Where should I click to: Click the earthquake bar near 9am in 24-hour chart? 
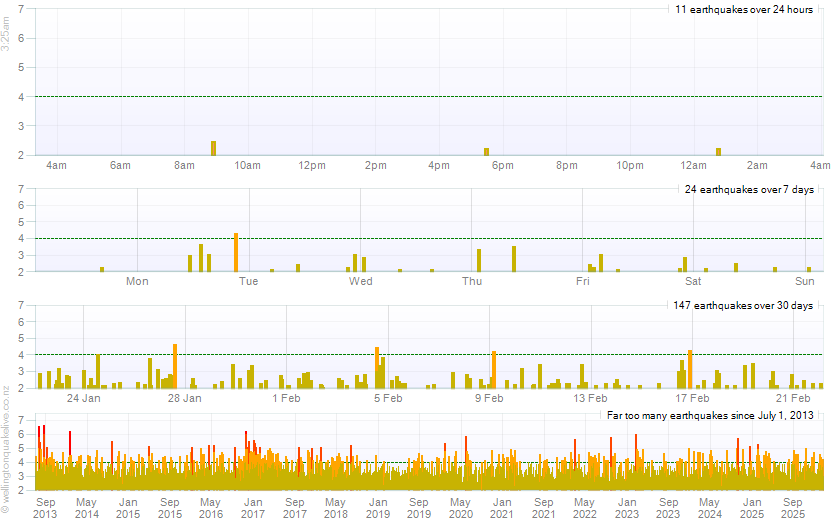214,148
